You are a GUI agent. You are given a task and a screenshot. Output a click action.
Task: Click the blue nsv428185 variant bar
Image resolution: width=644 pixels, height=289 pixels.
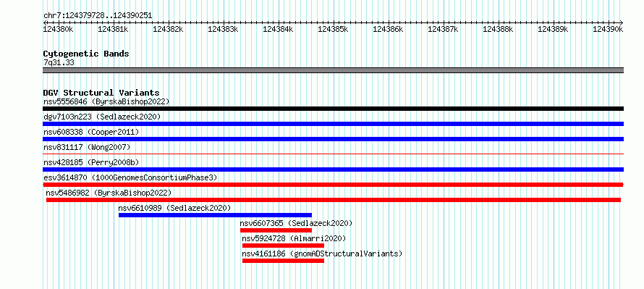(333, 169)
